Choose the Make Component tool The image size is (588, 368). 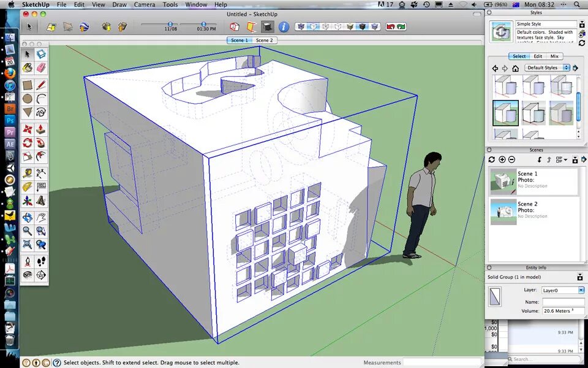coord(41,55)
